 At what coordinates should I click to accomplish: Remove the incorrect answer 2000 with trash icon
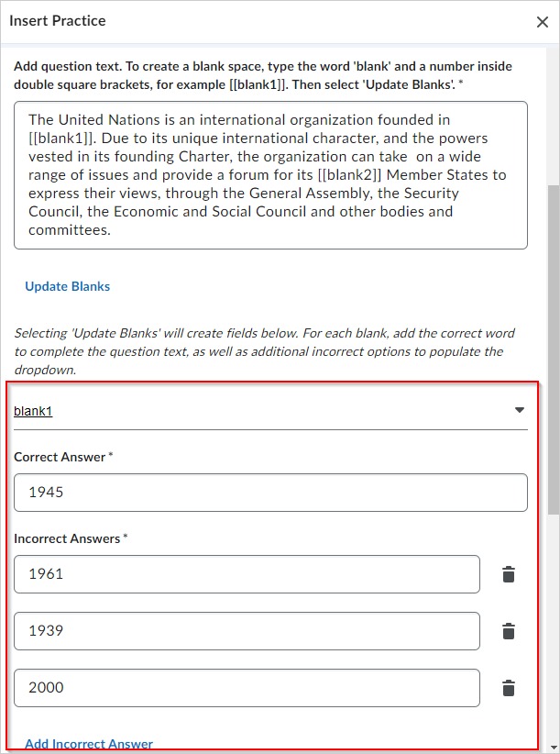pyautogui.click(x=509, y=688)
